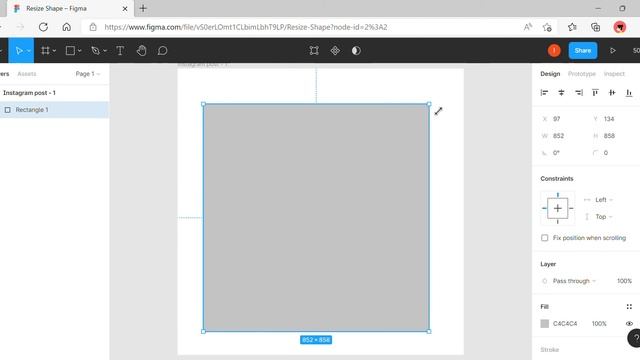This screenshot has width=640, height=360.
Task: Click the Align left icon
Action: [x=544, y=93]
